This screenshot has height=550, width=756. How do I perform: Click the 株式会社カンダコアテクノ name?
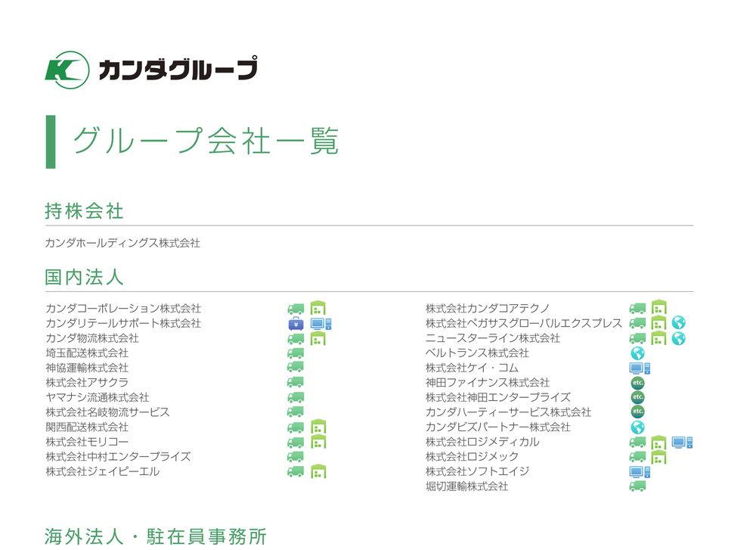coord(488,309)
